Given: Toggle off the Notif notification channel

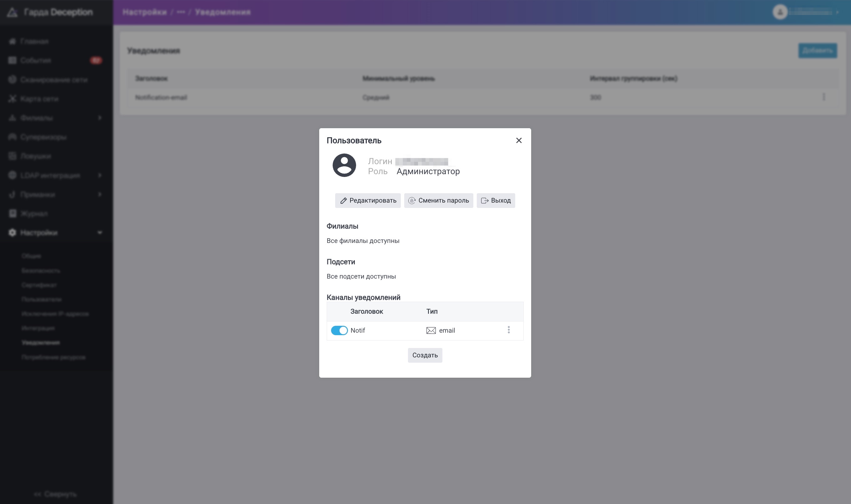Looking at the screenshot, I should 339,330.
